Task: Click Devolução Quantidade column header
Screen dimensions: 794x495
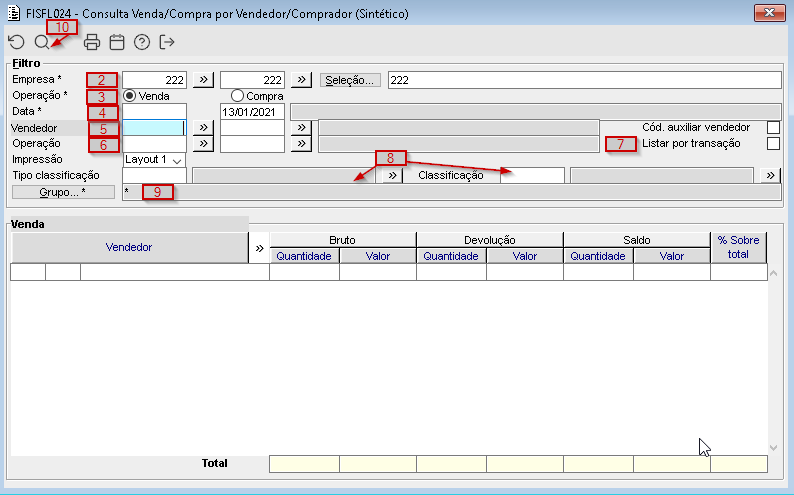Action: [x=451, y=256]
